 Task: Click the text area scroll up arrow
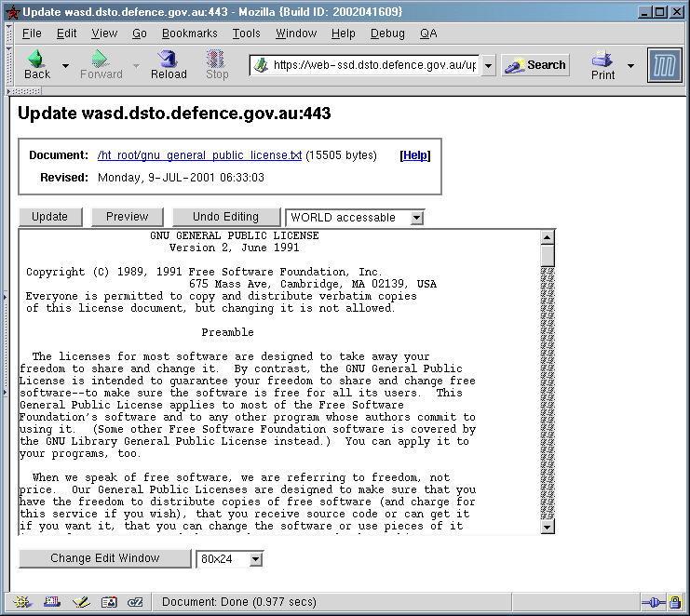tap(547, 238)
